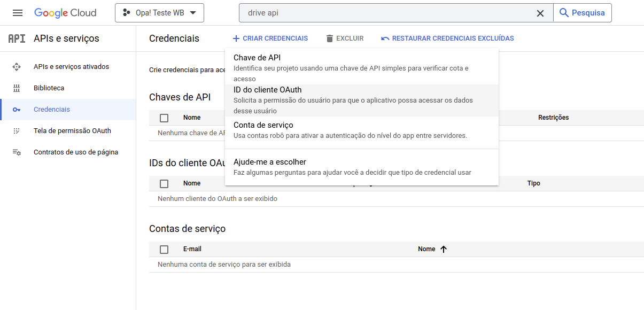Select all OAuth client IDs checkbox

pos(164,183)
